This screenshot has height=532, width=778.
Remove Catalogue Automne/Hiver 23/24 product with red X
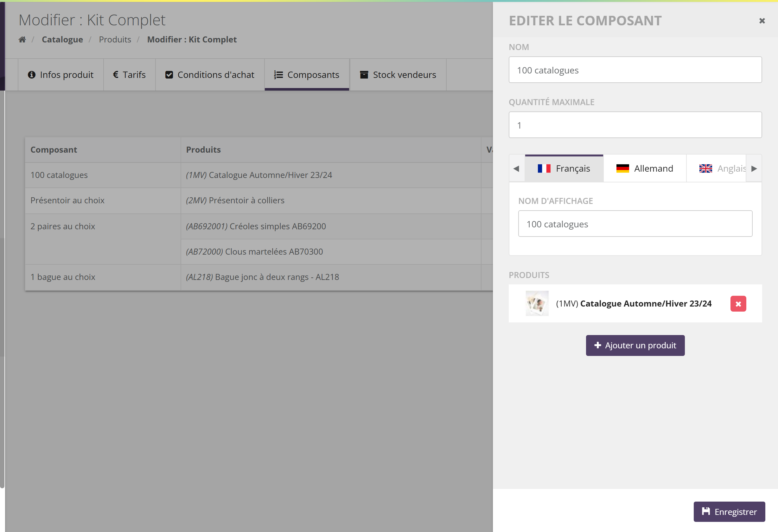[x=738, y=304]
